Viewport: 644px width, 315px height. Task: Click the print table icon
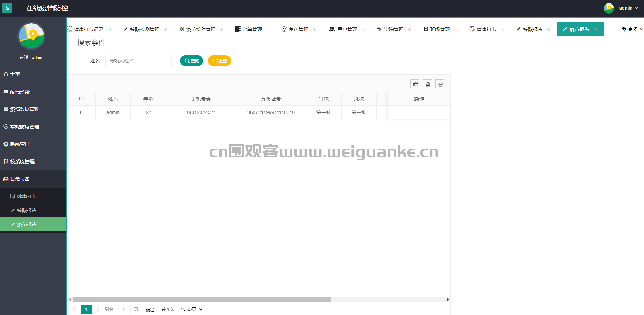(440, 84)
